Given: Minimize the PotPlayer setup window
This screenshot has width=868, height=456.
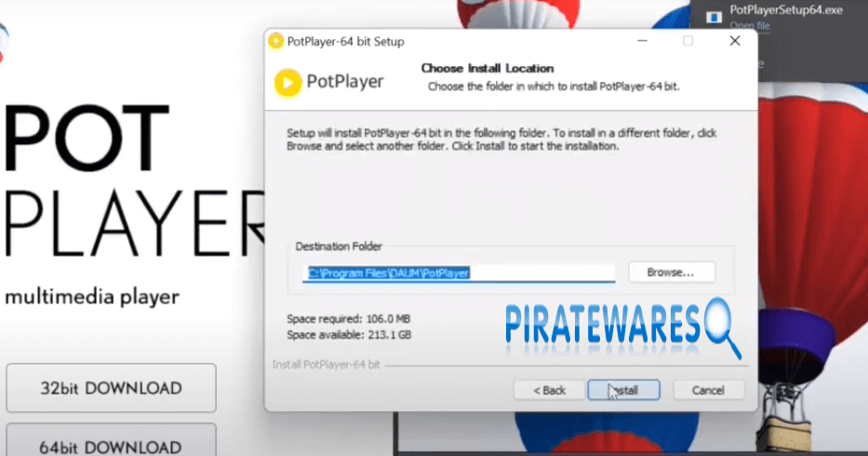Looking at the screenshot, I should coord(642,42).
